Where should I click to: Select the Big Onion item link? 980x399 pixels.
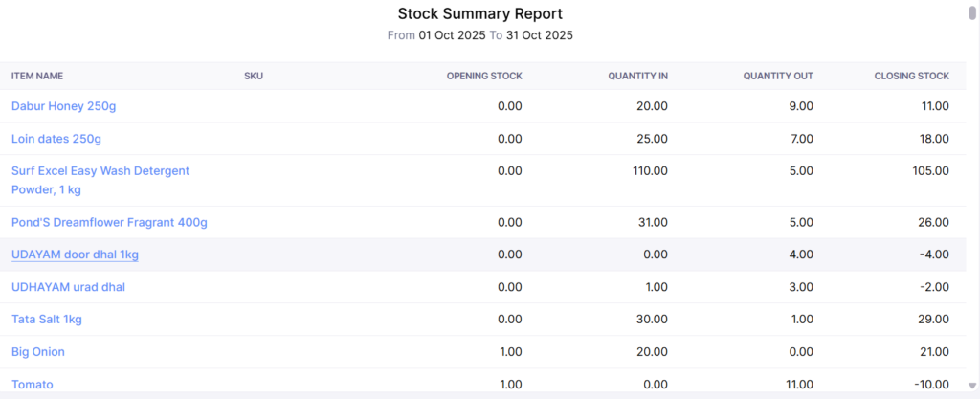pos(38,352)
